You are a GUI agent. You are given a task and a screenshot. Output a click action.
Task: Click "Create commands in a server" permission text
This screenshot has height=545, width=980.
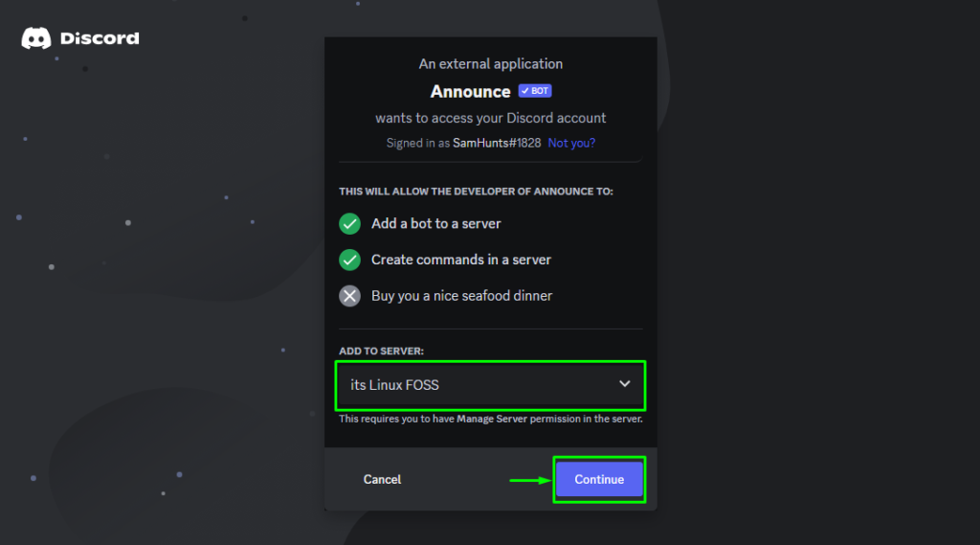tap(461, 260)
